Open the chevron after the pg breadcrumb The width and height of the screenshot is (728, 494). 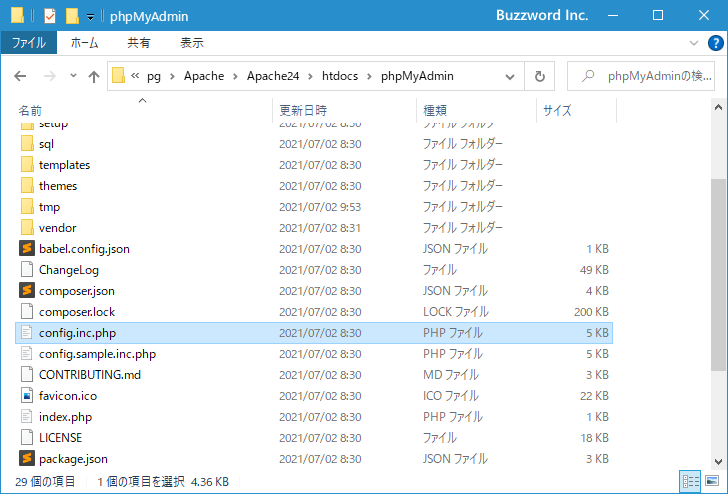coord(172,77)
